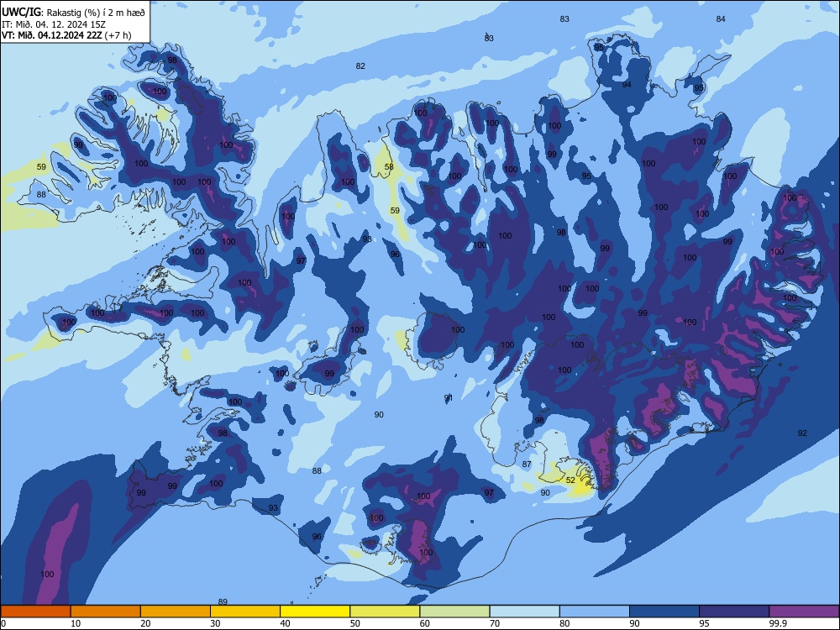Screen dimensions: 840x630
Task: Click the map value '93' on the southwest coast
Action: [273, 508]
